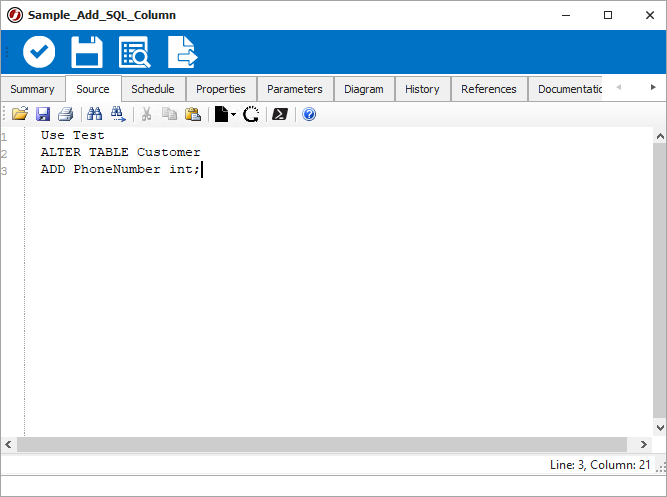The image size is (667, 497).
Task: Open the table search preview icon
Action: click(x=134, y=52)
